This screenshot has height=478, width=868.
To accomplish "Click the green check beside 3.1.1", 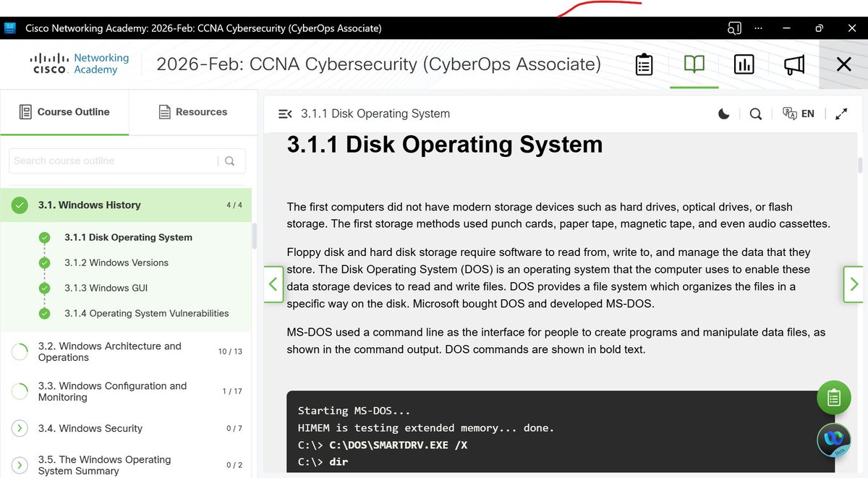I will tap(45, 237).
